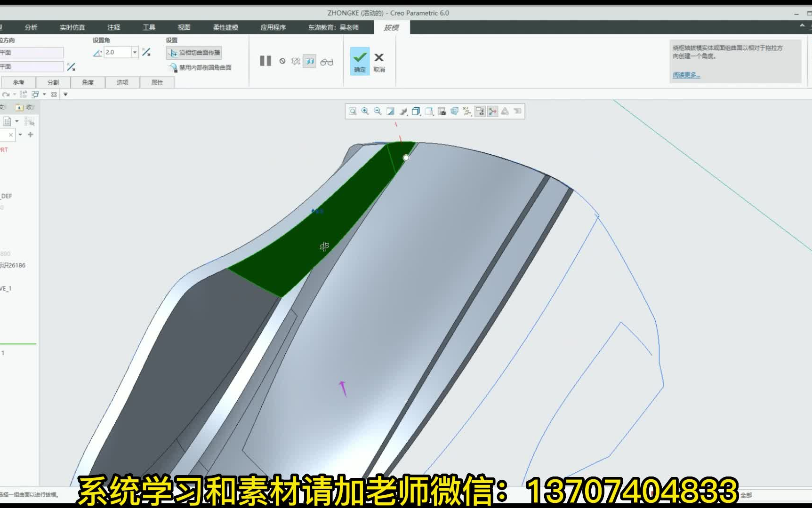Select the glasses preview icon in the dashboard

[328, 61]
